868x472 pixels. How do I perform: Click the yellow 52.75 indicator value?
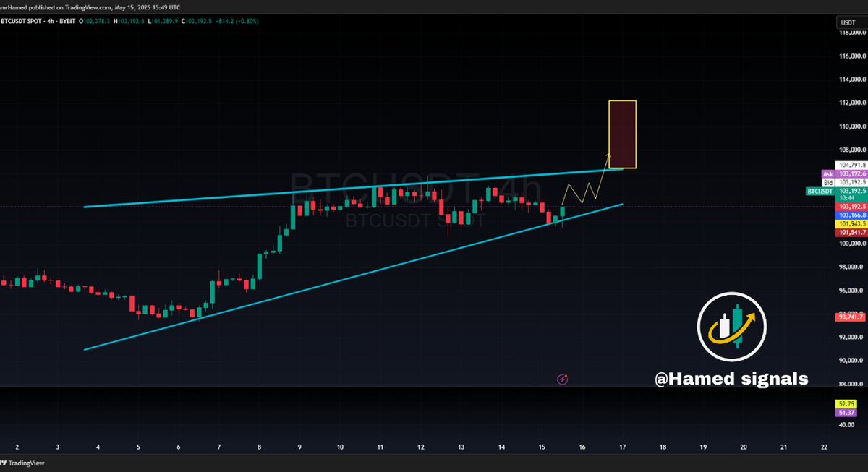(x=846, y=403)
